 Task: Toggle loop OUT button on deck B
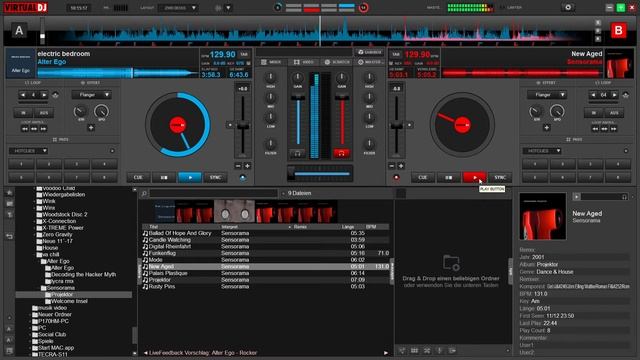(614, 113)
